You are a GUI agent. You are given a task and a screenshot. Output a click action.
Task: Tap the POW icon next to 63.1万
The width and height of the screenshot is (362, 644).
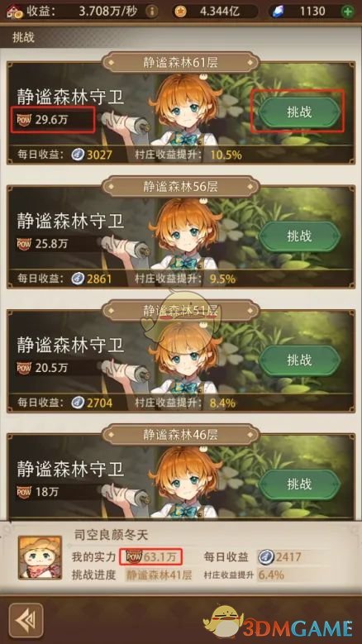pos(133,556)
